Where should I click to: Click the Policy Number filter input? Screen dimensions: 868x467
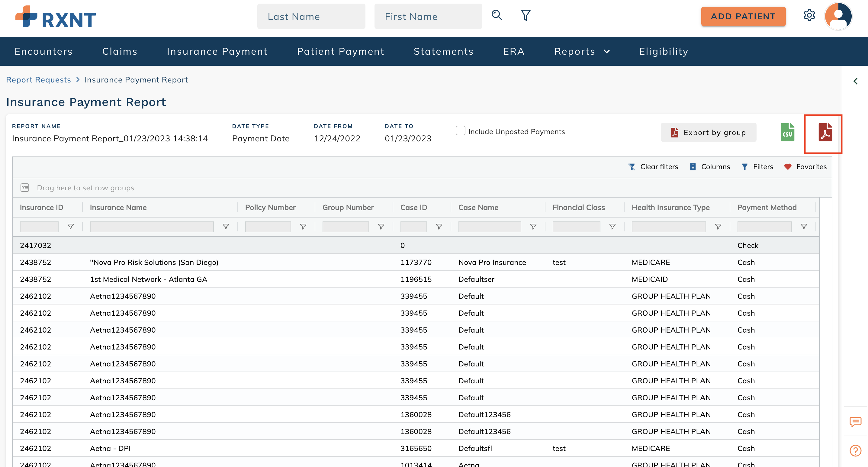click(268, 227)
